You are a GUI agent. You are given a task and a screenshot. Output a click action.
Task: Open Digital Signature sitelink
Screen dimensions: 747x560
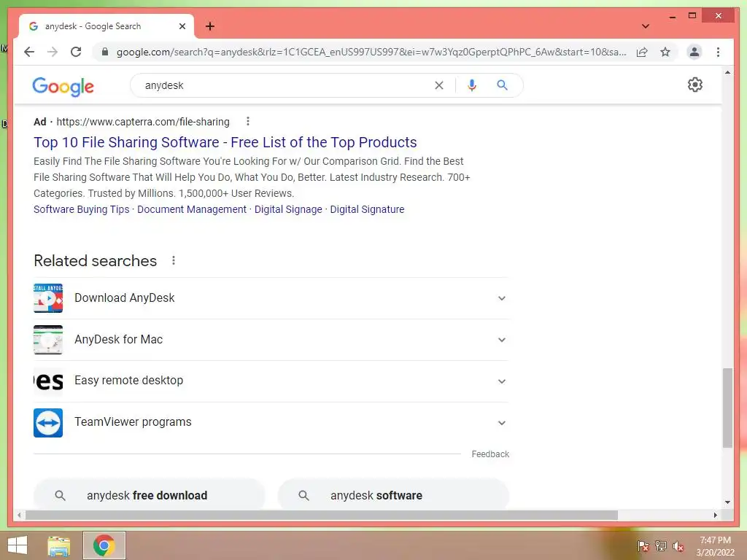367,209
